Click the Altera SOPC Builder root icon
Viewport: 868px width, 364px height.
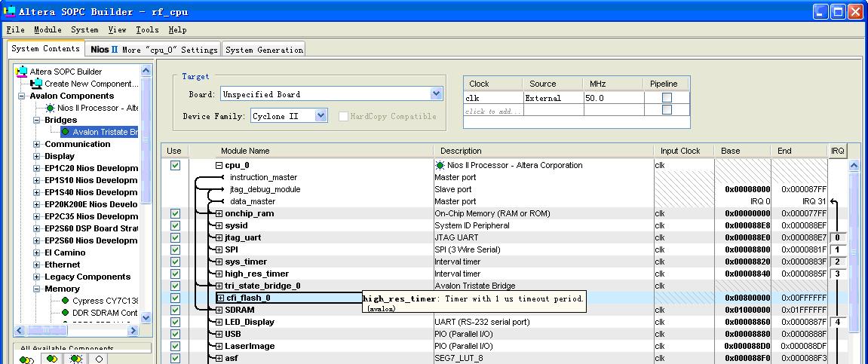pyautogui.click(x=22, y=72)
